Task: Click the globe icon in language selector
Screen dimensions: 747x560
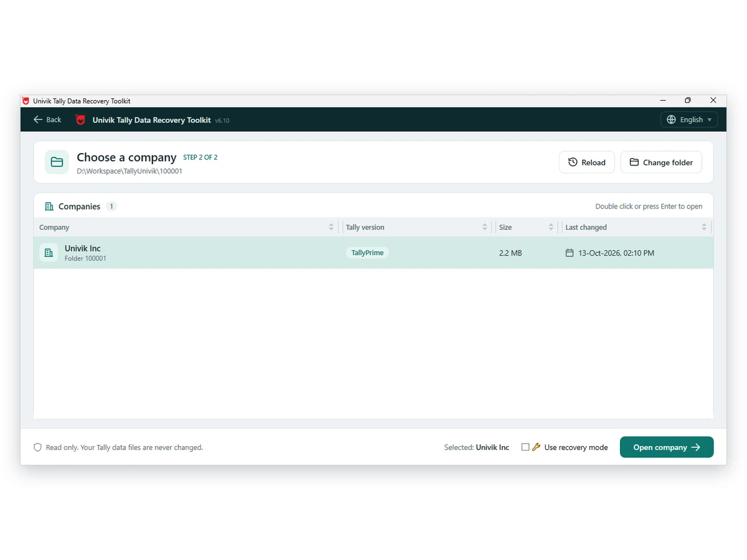Action: pos(671,119)
